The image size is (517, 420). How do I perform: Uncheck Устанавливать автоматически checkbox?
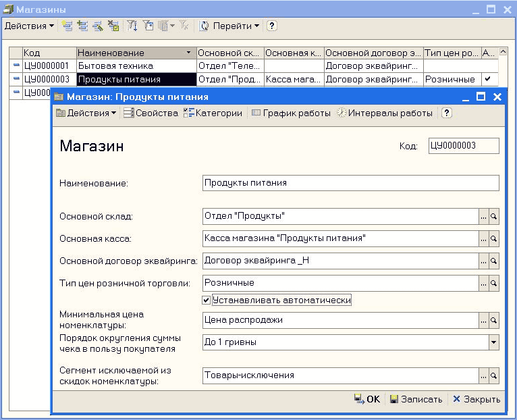click(x=207, y=299)
